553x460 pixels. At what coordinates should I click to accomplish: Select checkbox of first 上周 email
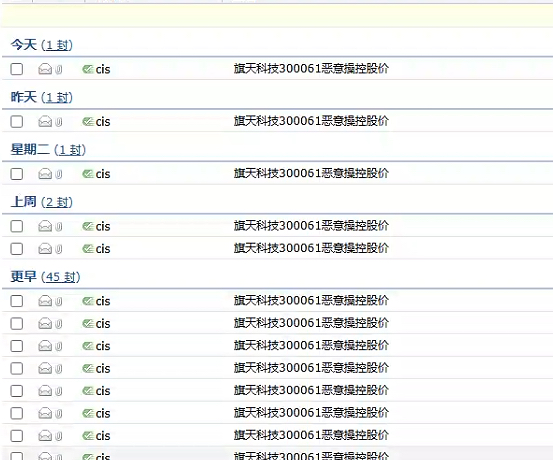click(x=17, y=226)
